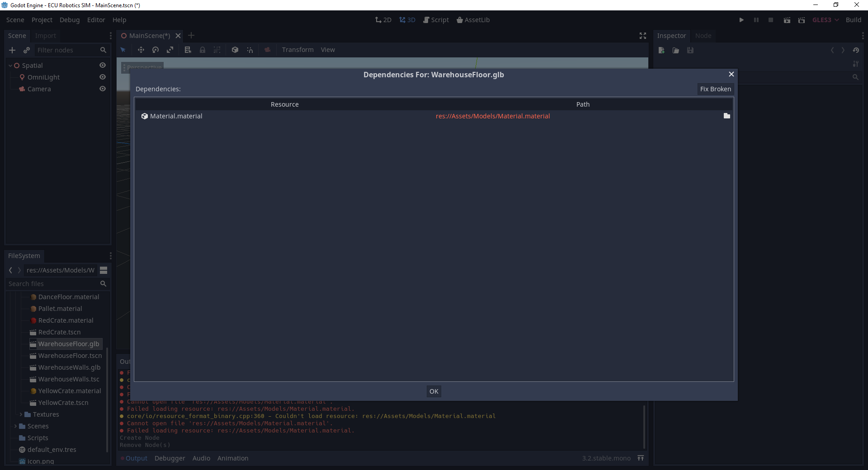Select the Rotate tool in the viewport toolbar
Screen dimensions: 868x470
[x=156, y=50]
